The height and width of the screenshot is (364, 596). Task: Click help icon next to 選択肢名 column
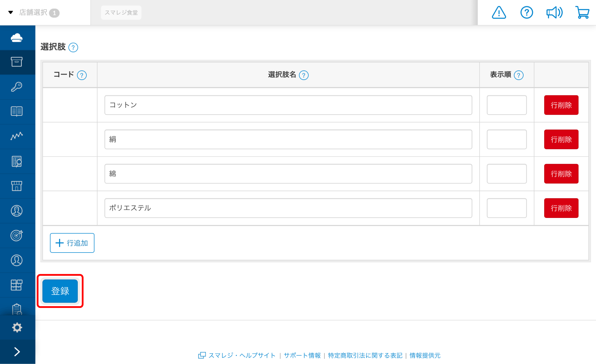tap(304, 75)
